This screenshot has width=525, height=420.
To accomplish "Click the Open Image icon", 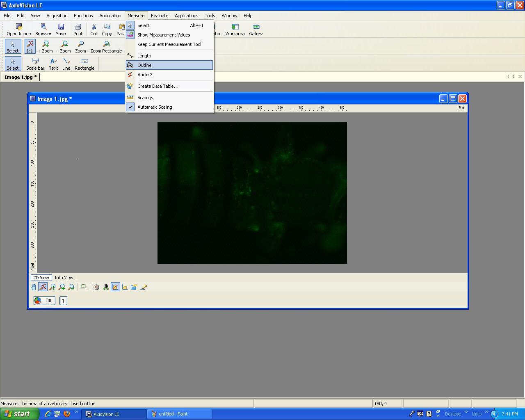I will pos(18,30).
